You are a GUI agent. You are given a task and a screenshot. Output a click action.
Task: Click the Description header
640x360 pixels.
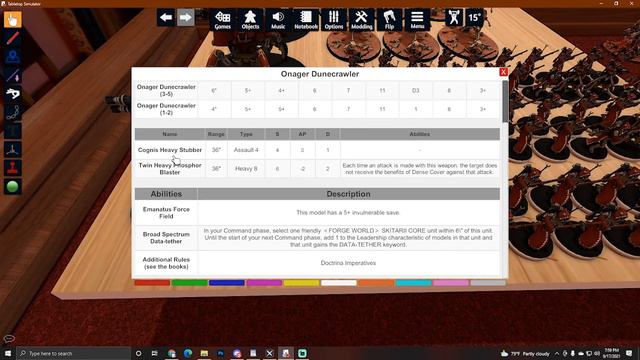click(348, 194)
